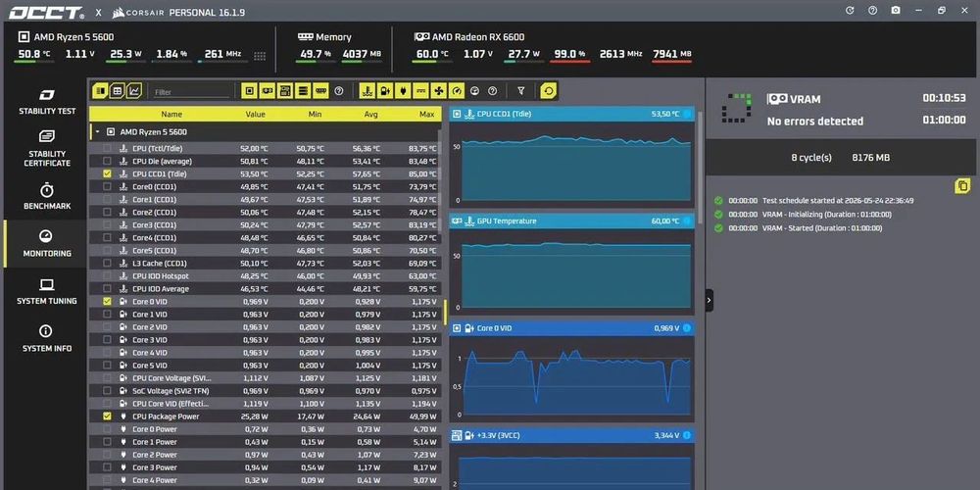Enable the CPU Die (average) checkbox
980x490 pixels.
tap(107, 162)
